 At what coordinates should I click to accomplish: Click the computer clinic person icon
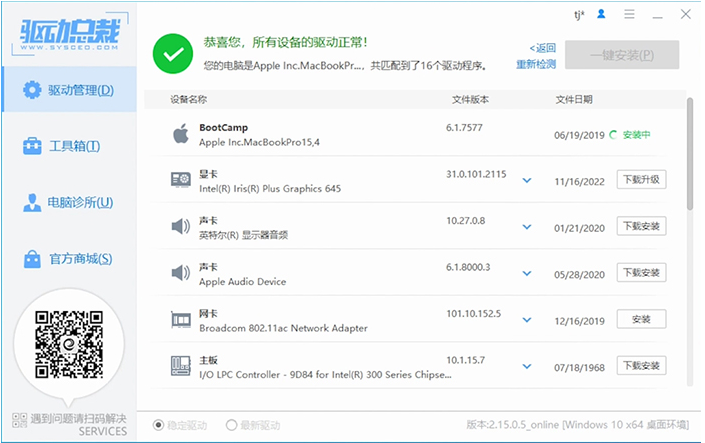pyautogui.click(x=32, y=202)
